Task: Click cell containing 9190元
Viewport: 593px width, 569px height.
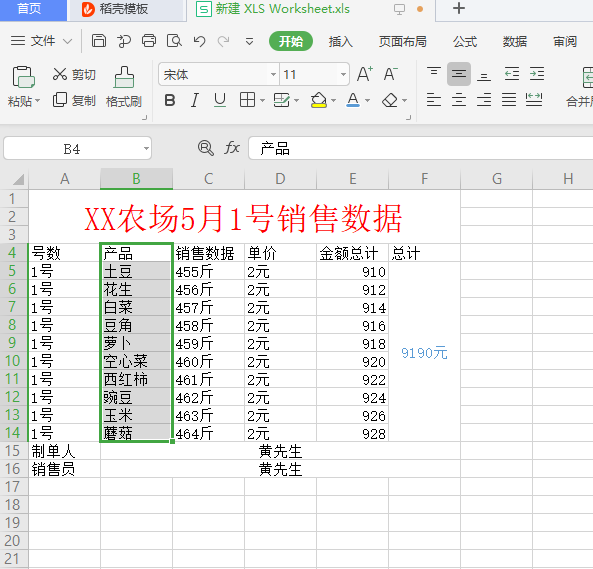Action: click(x=424, y=353)
